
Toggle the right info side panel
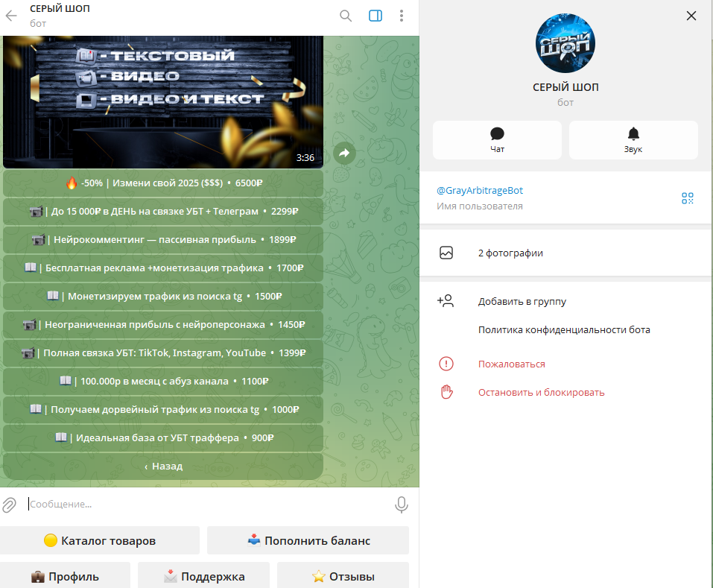point(375,16)
